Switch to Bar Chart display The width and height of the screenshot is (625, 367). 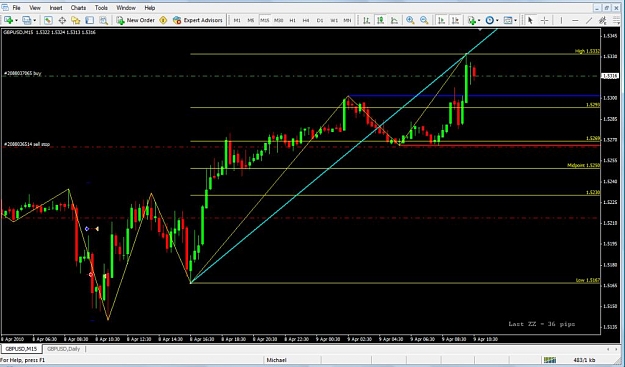(x=366, y=20)
